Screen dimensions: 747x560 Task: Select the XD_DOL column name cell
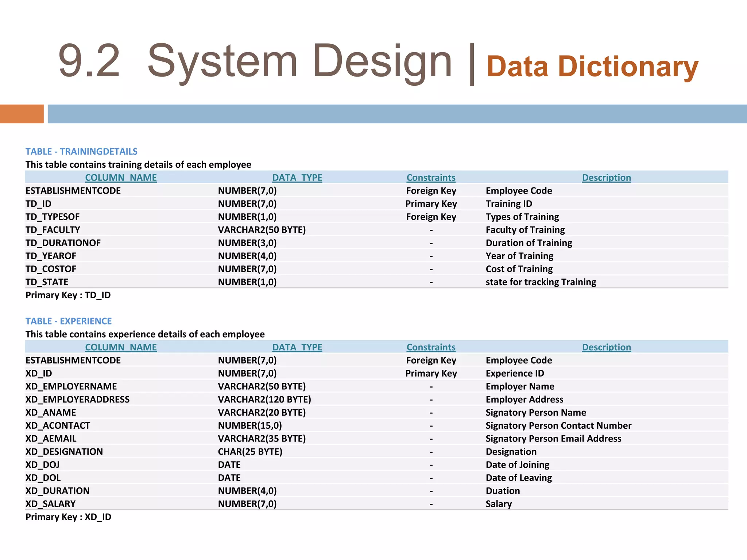tap(43, 478)
